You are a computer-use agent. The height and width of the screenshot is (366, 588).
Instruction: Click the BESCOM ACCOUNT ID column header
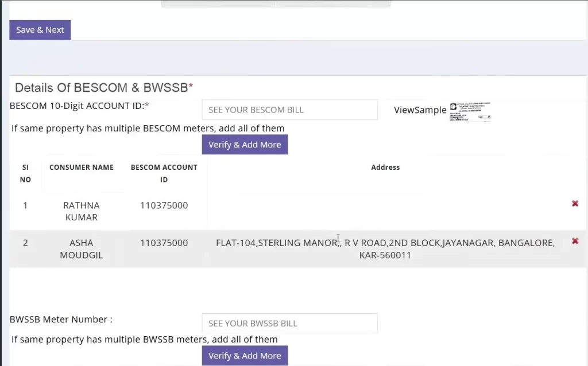pos(164,173)
